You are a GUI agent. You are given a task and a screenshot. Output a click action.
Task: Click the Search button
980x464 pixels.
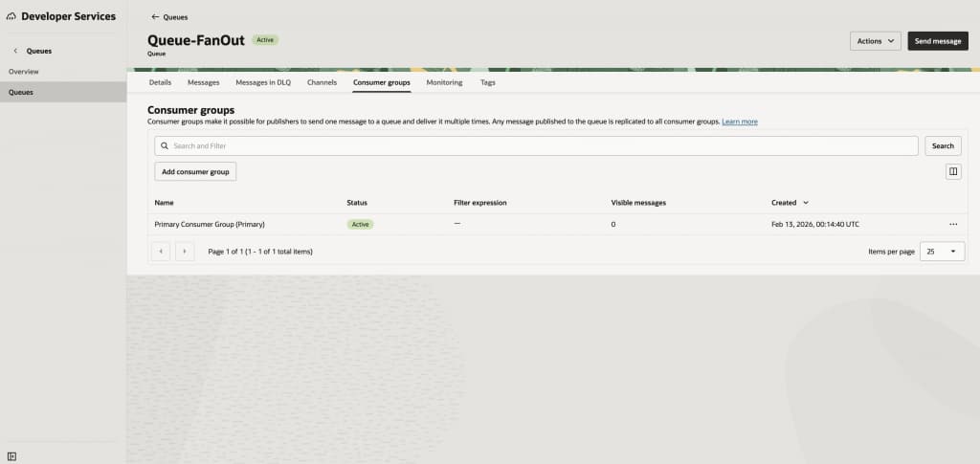coord(943,146)
